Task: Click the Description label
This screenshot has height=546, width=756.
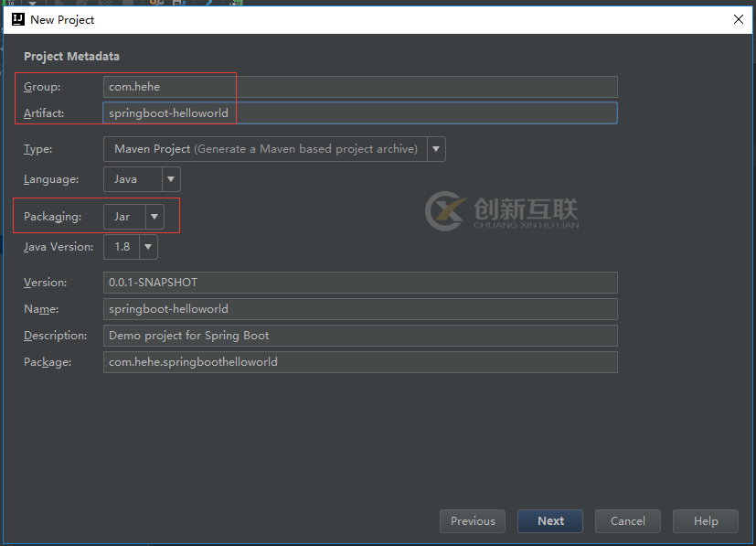Action: tap(56, 336)
